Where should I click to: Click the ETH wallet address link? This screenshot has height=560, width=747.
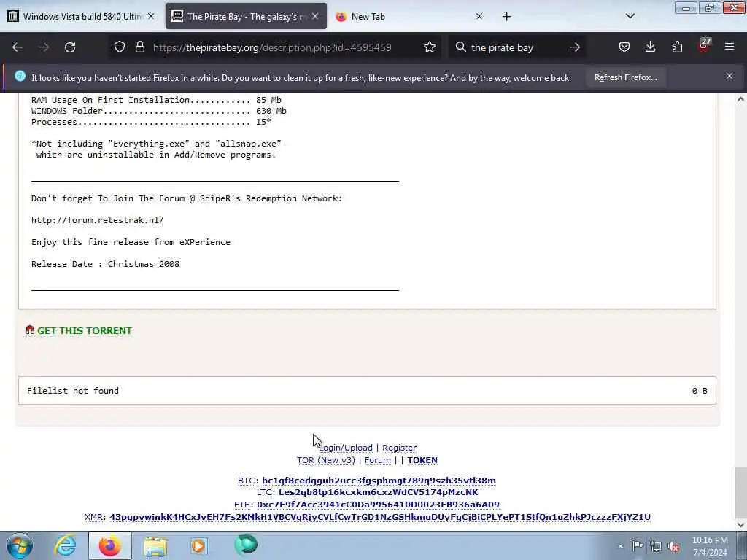click(379, 505)
